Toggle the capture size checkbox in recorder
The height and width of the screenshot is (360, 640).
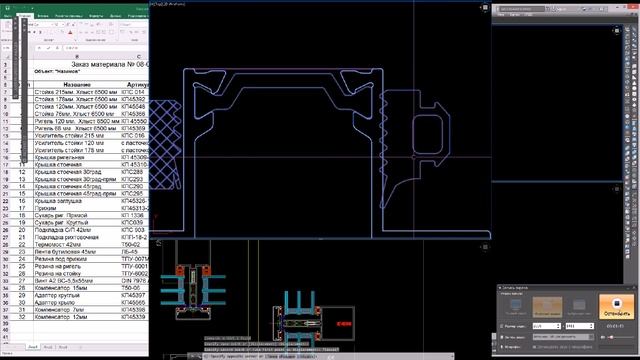click(502, 326)
